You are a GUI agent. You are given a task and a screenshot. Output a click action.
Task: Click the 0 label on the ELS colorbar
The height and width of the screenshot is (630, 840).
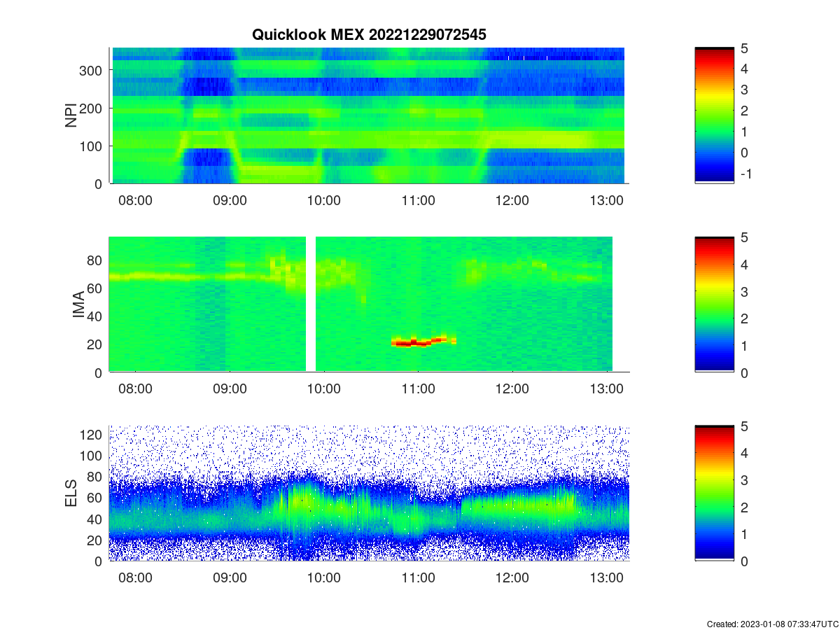744,561
